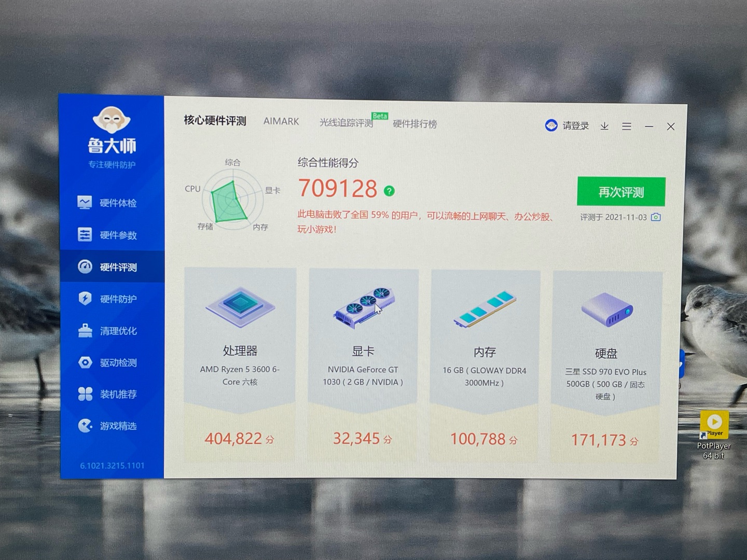Click the green question mark help icon
Screen dimensions: 747x560
coord(389,191)
